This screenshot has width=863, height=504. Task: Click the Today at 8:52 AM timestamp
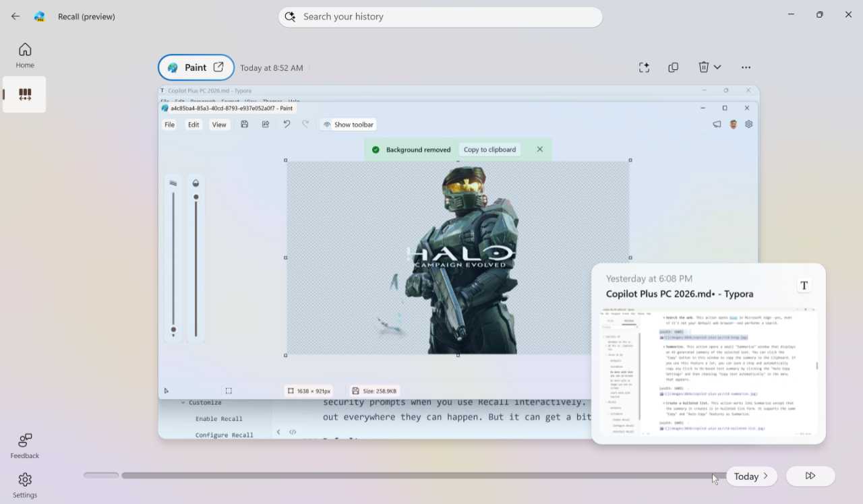point(272,68)
